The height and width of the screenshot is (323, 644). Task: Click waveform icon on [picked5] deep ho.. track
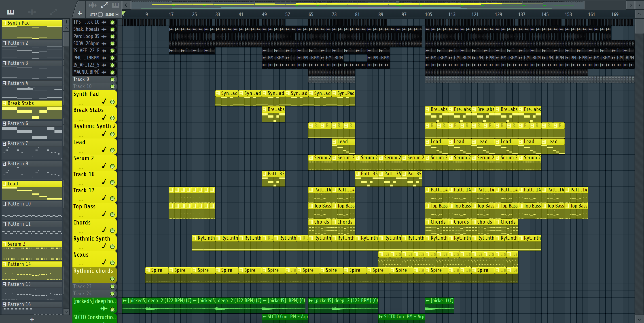click(x=104, y=309)
